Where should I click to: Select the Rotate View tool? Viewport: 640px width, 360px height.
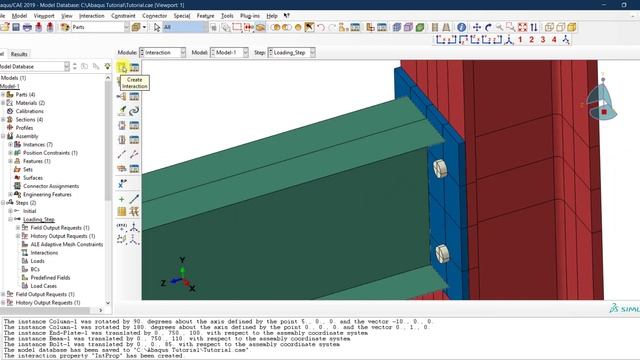[x=488, y=27]
